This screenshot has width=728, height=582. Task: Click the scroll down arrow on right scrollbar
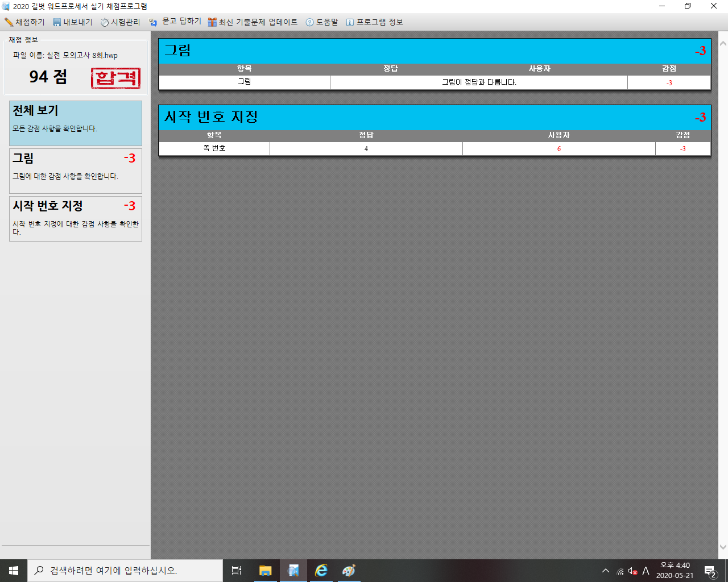point(723,547)
